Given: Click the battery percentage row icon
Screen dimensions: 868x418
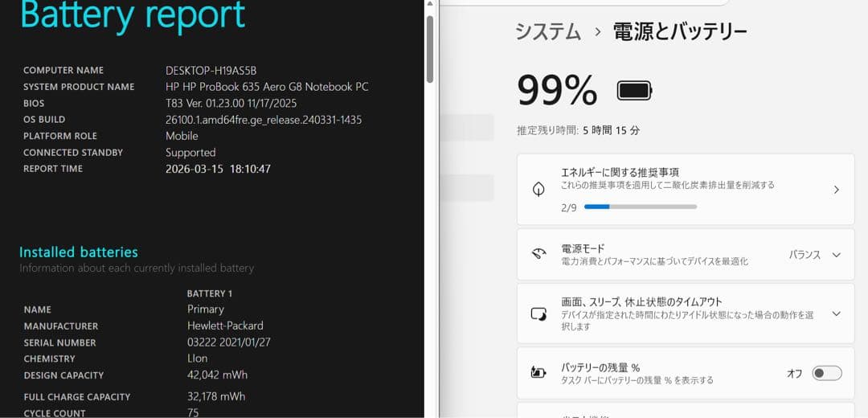Looking at the screenshot, I should tap(538, 373).
